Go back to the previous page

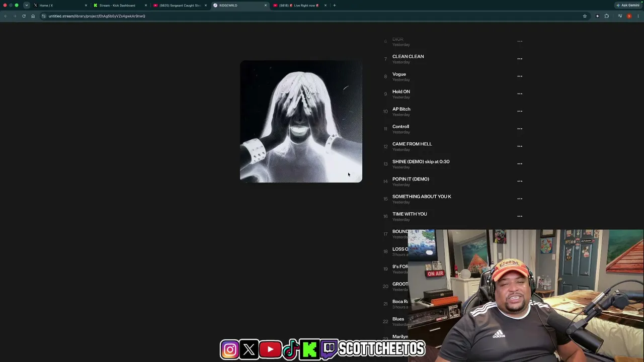6,16
